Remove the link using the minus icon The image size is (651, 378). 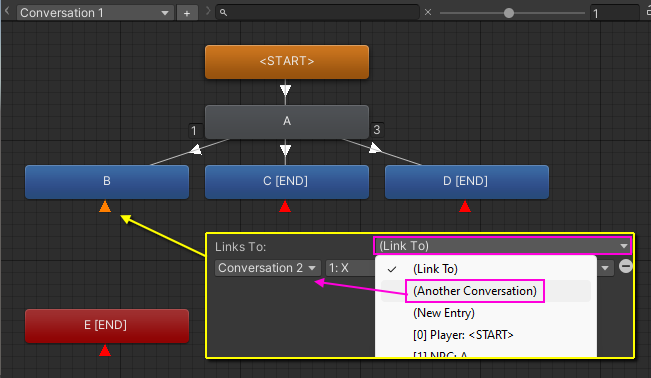pos(625,266)
